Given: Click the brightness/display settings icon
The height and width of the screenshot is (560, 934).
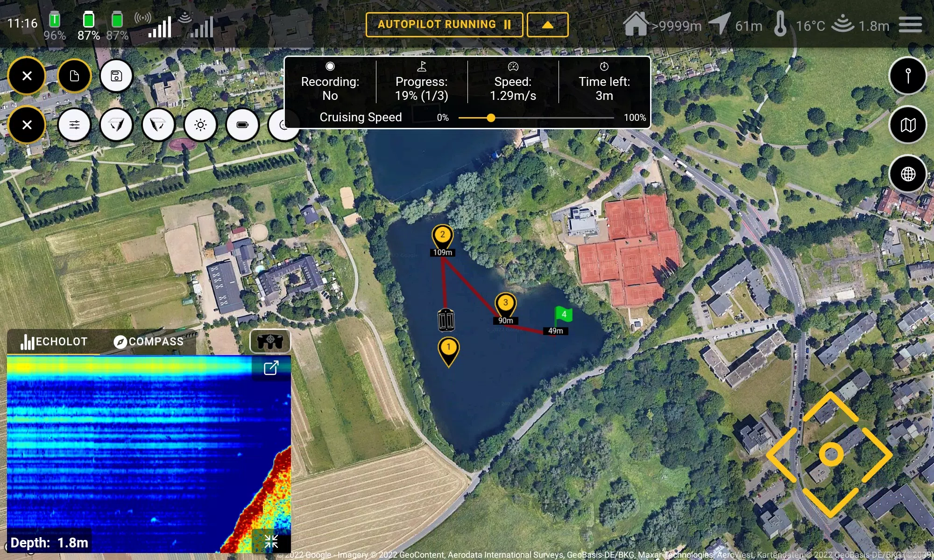Looking at the screenshot, I should pyautogui.click(x=200, y=125).
